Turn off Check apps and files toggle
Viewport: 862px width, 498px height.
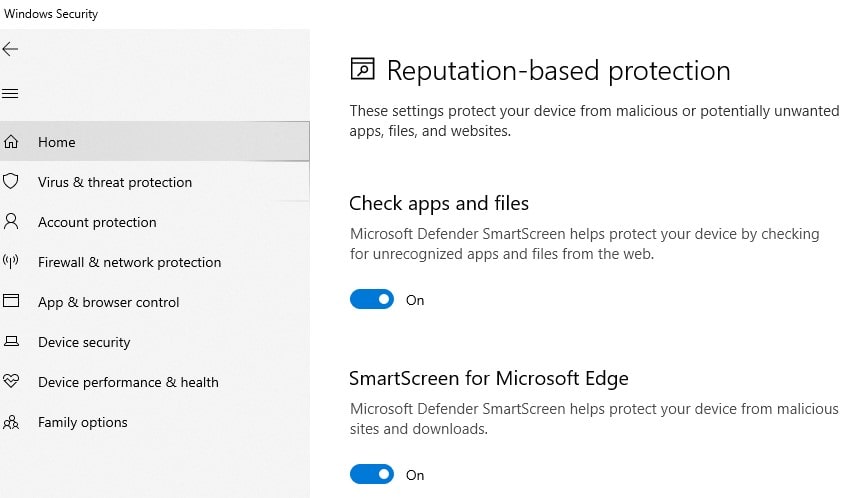click(372, 300)
